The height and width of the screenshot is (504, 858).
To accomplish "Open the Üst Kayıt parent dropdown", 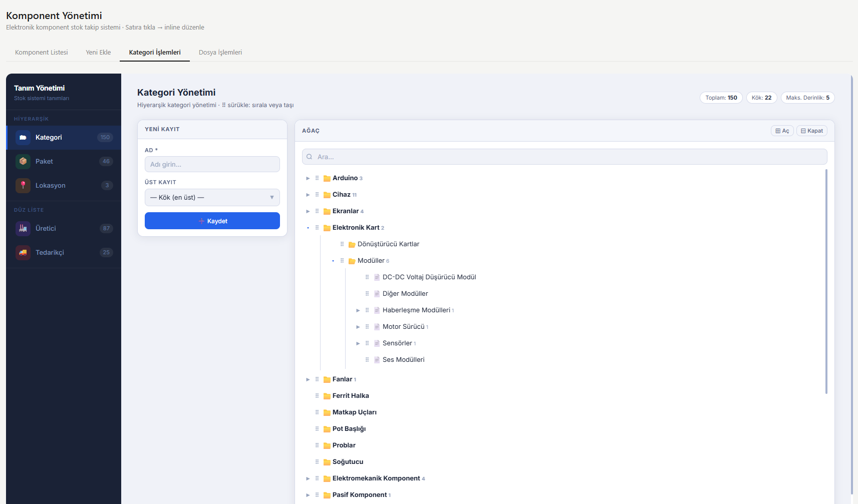I will click(212, 198).
